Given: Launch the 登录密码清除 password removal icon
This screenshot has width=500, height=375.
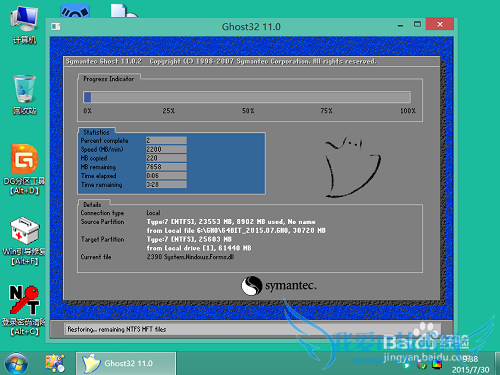Looking at the screenshot, I should point(24,311).
